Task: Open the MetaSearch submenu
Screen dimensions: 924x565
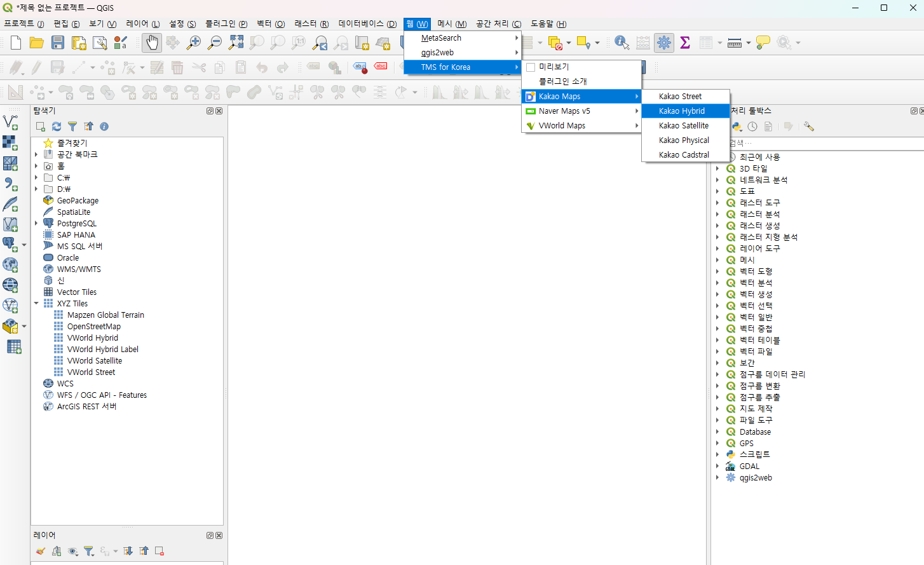Action: tap(463, 38)
